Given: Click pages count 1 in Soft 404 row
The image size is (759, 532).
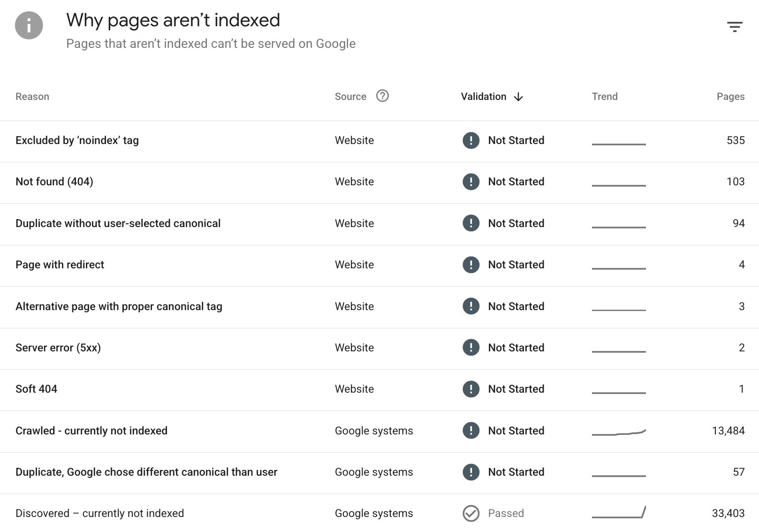Looking at the screenshot, I should pyautogui.click(x=742, y=389).
